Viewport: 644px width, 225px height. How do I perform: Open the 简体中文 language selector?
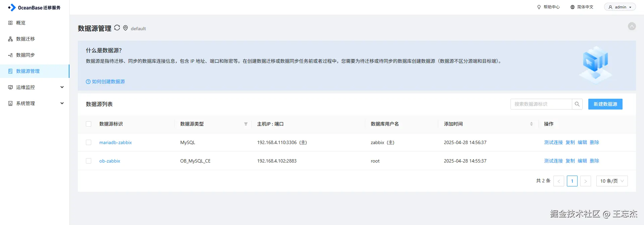tap(582, 7)
